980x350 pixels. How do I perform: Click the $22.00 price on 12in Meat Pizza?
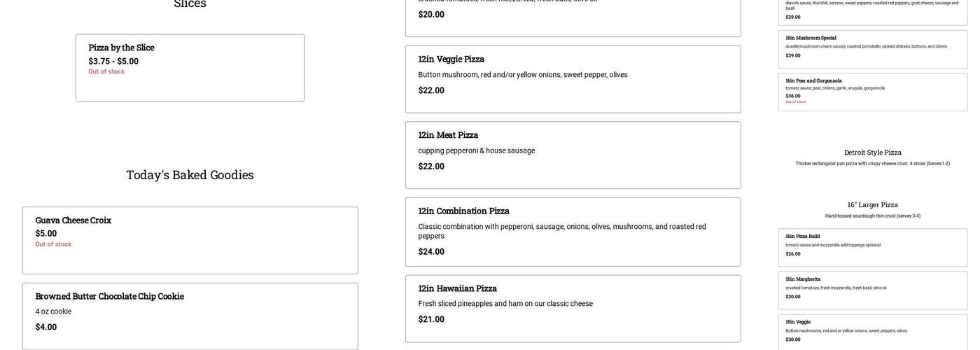pyautogui.click(x=431, y=167)
